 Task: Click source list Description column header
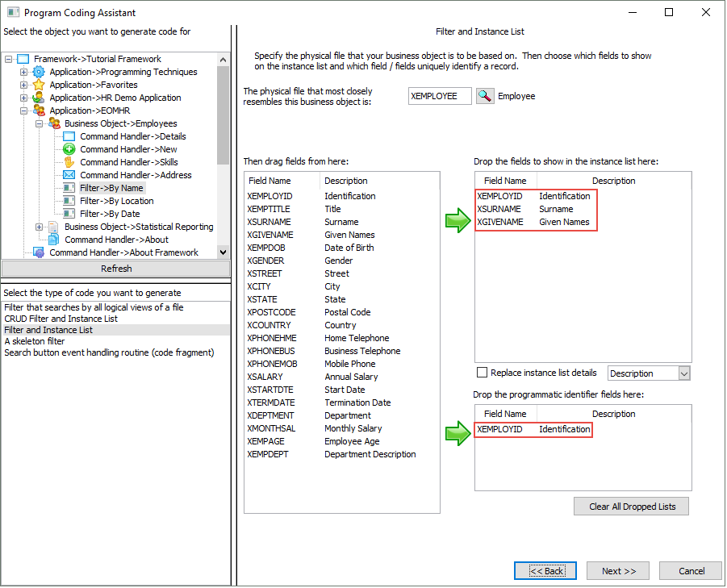click(x=379, y=181)
